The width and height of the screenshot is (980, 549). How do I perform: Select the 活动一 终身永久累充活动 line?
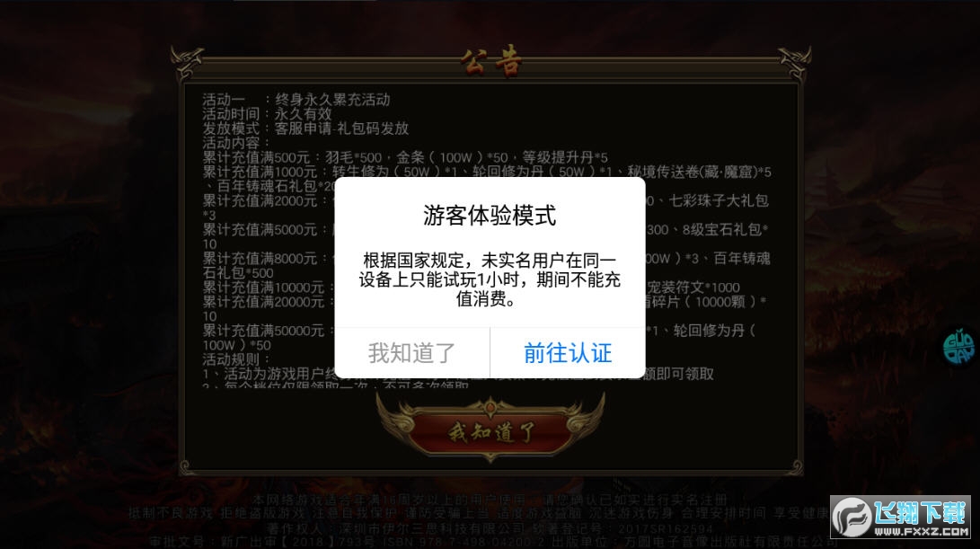(x=296, y=100)
